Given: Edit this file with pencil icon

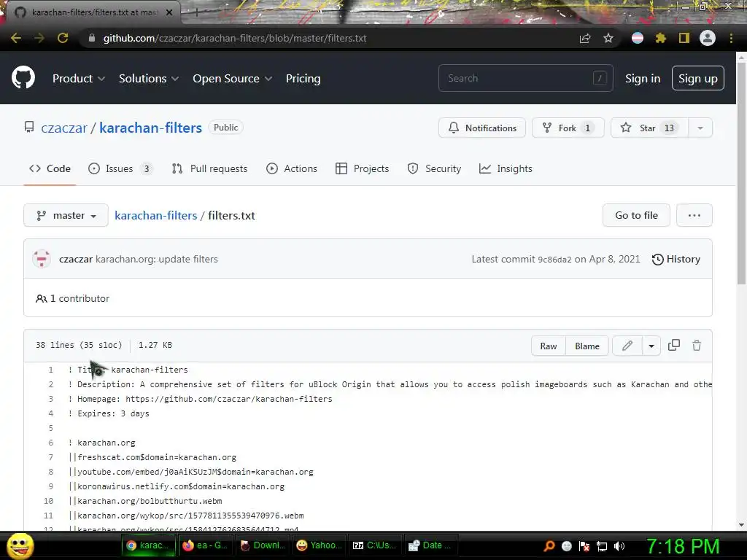Looking at the screenshot, I should click(x=627, y=346).
